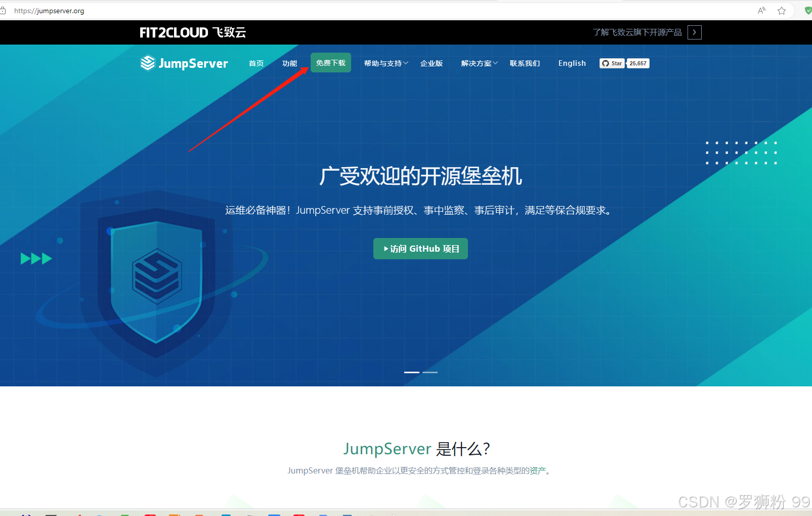This screenshot has height=516, width=812.
Task: Expand the 解决方案 dropdown menu
Action: (x=480, y=63)
